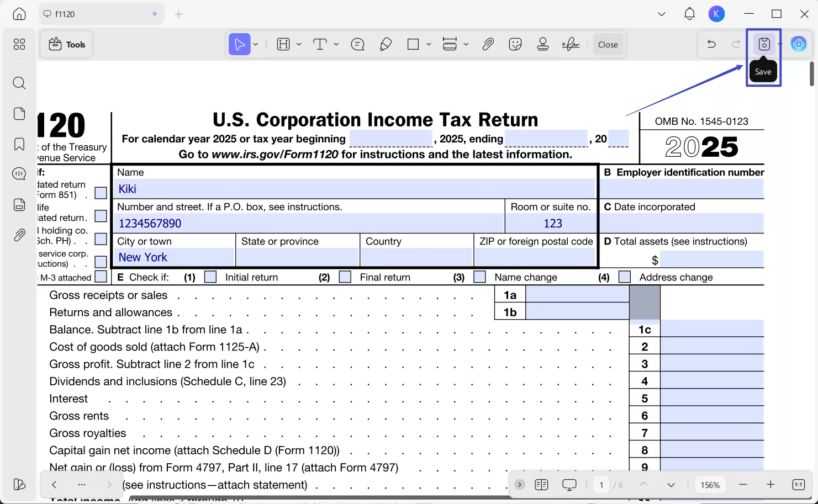Viewport: 818px width, 504px height.
Task: Zoom in with the plus button
Action: 770,484
